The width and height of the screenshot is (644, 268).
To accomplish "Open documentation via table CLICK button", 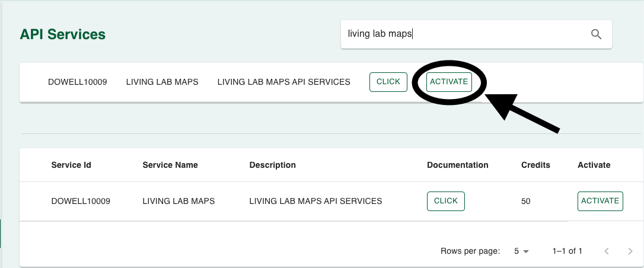I will [x=445, y=201].
